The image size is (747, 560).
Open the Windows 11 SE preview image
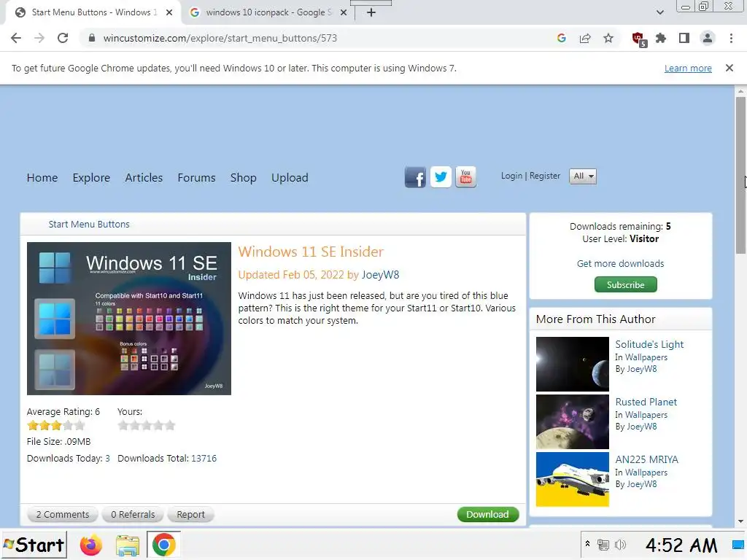point(129,319)
